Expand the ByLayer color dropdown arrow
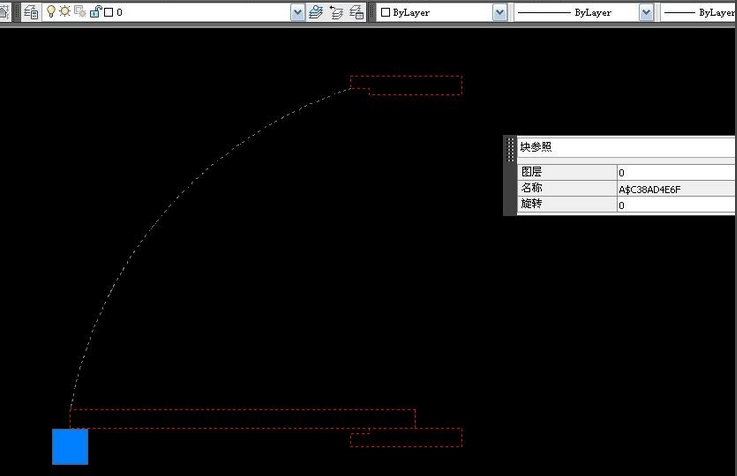737x476 pixels. (x=499, y=12)
